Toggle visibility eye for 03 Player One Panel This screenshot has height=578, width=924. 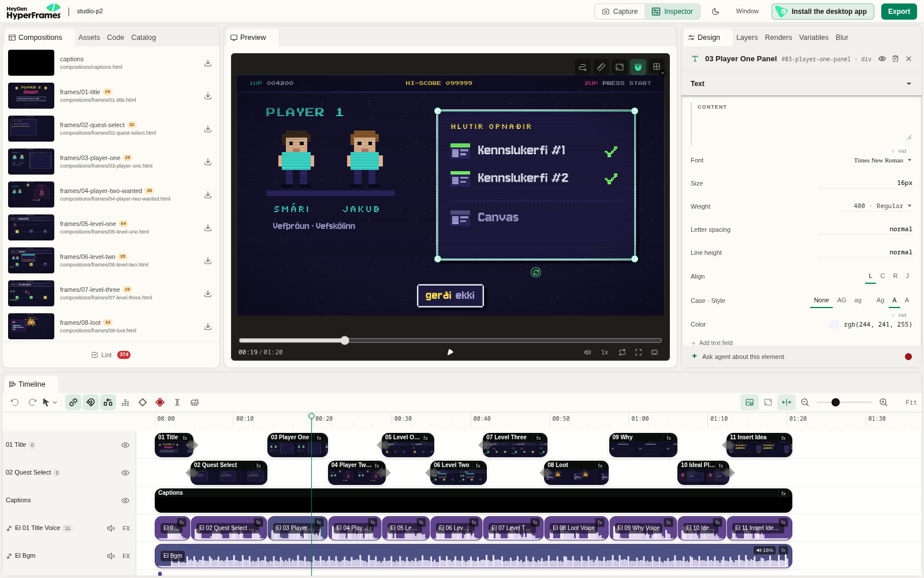882,59
